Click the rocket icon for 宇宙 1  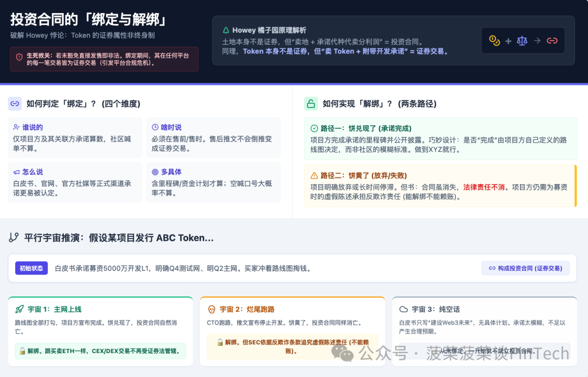(x=20, y=309)
